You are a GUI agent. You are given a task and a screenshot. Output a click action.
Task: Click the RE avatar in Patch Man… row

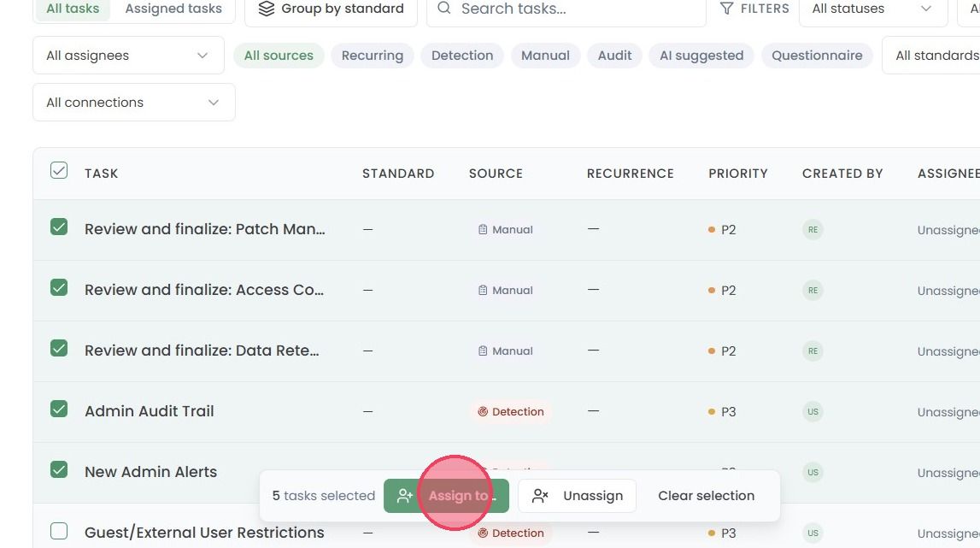tap(813, 230)
